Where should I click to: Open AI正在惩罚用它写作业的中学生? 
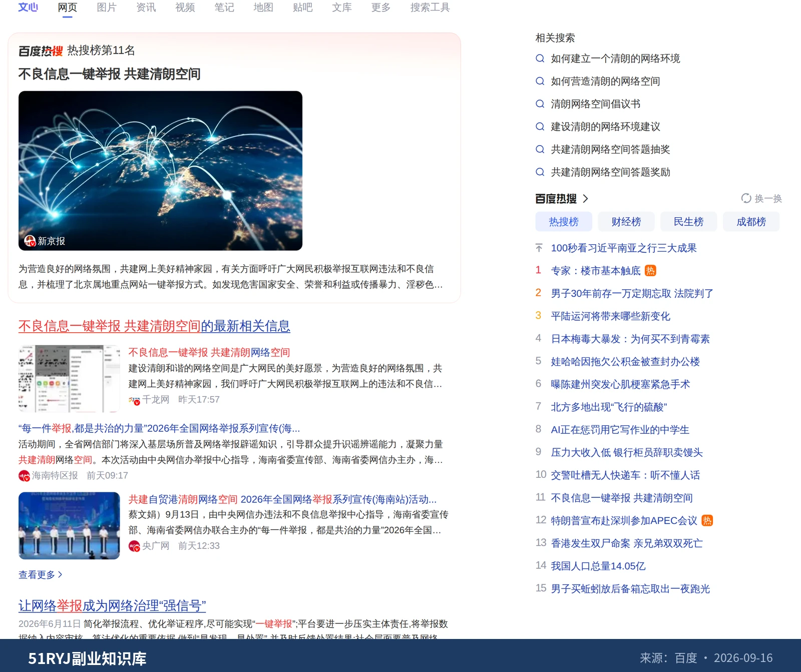pyautogui.click(x=620, y=430)
